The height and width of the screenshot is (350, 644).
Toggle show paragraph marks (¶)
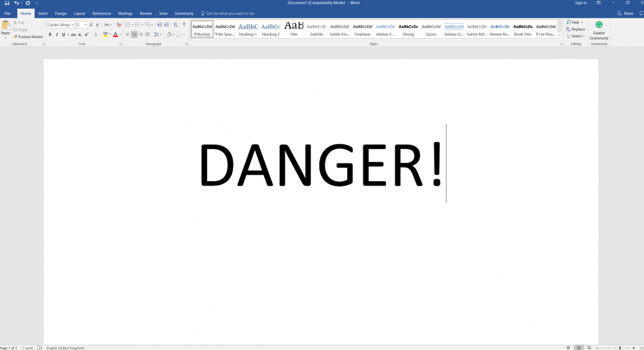tap(184, 25)
